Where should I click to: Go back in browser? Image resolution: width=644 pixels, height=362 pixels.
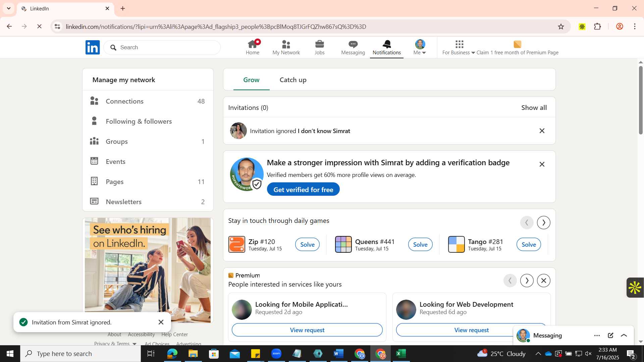pyautogui.click(x=9, y=26)
